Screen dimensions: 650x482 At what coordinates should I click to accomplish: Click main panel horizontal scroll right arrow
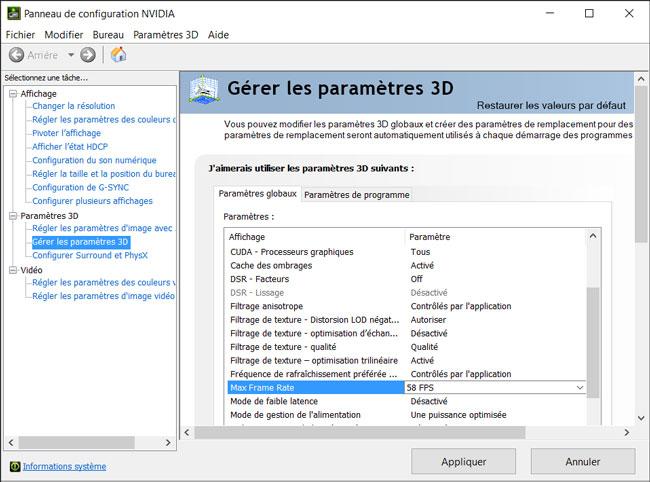tap(627, 433)
